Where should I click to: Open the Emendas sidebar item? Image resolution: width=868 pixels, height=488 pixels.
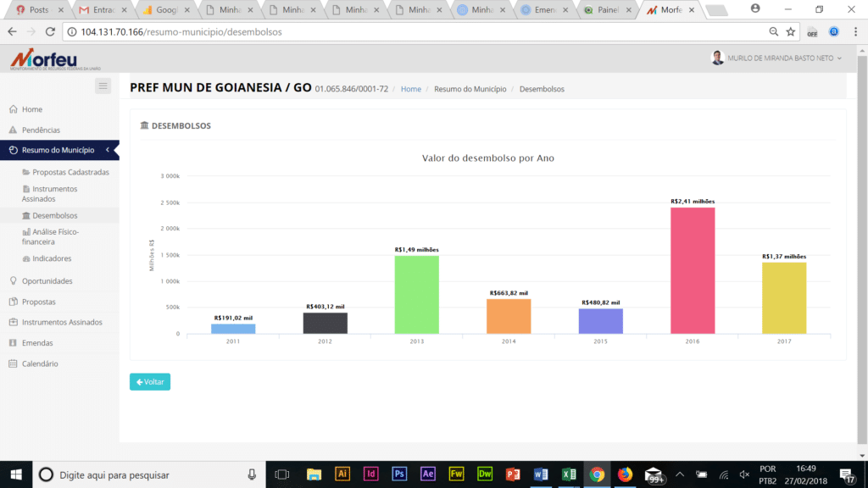pyautogui.click(x=37, y=343)
